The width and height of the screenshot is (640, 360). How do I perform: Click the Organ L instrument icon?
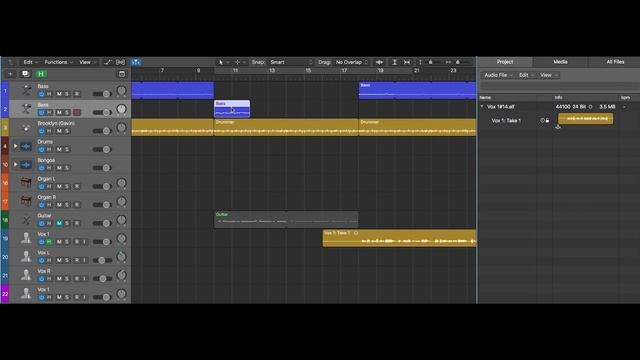coord(26,182)
